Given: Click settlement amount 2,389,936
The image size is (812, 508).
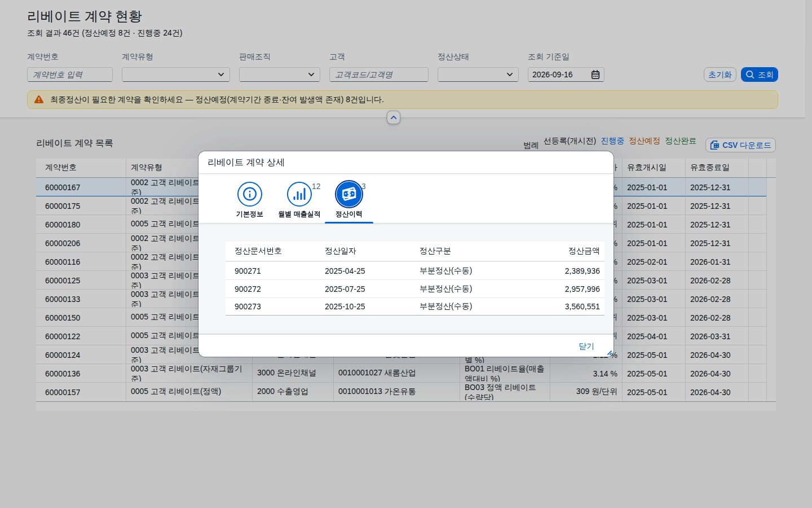Looking at the screenshot, I should click(x=582, y=271).
